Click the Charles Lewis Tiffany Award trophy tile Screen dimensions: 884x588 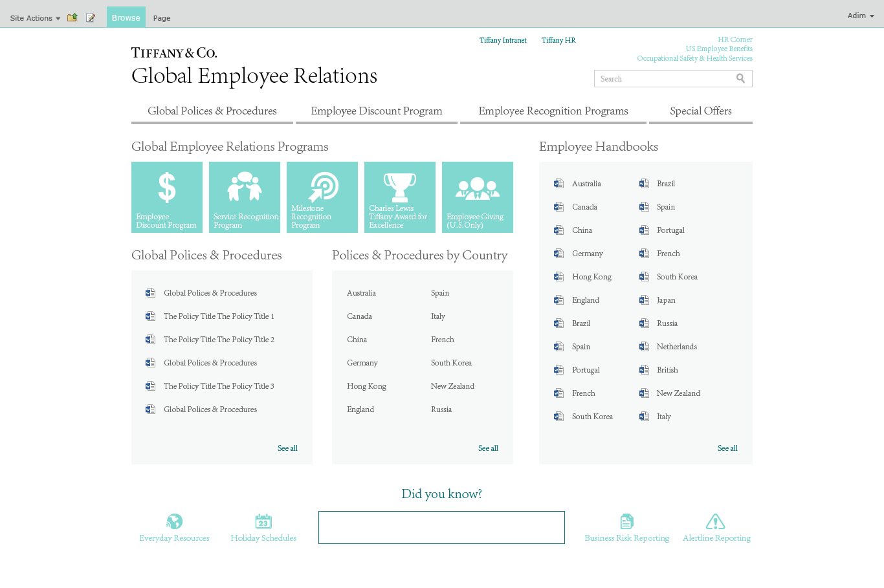click(400, 197)
